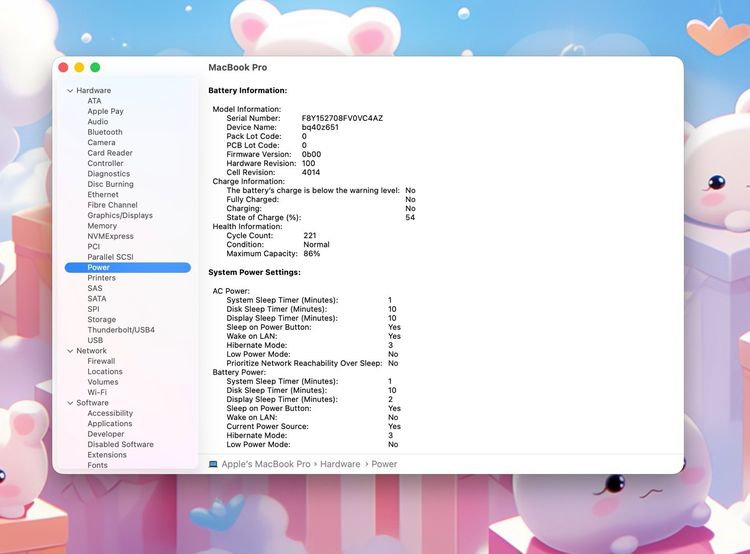Select SPI in the sidebar
The image size is (750, 554).
[x=93, y=309]
